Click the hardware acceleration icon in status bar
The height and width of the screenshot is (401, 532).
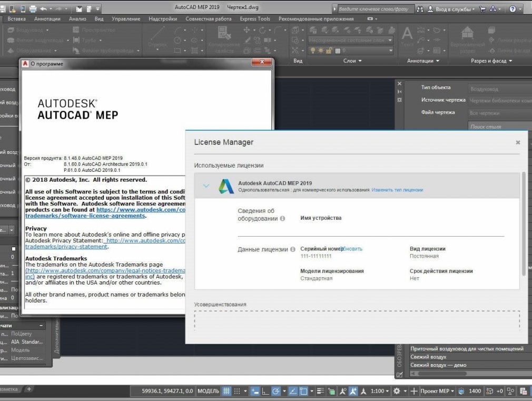pos(523,391)
